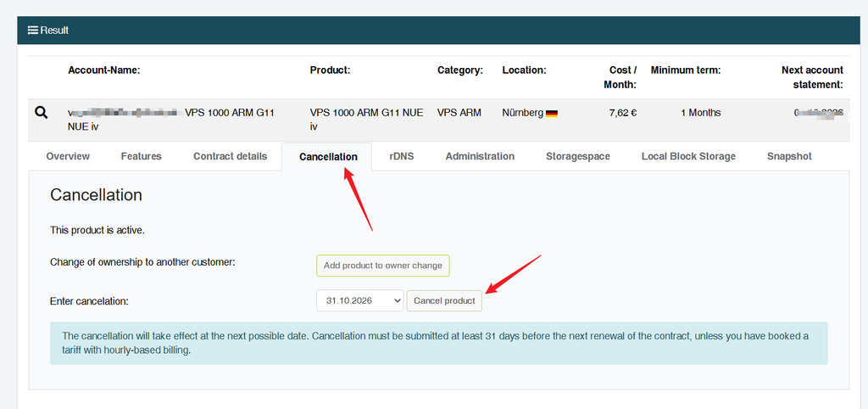Image resolution: width=868 pixels, height=409 pixels.
Task: Click the Category column header
Action: [460, 70]
